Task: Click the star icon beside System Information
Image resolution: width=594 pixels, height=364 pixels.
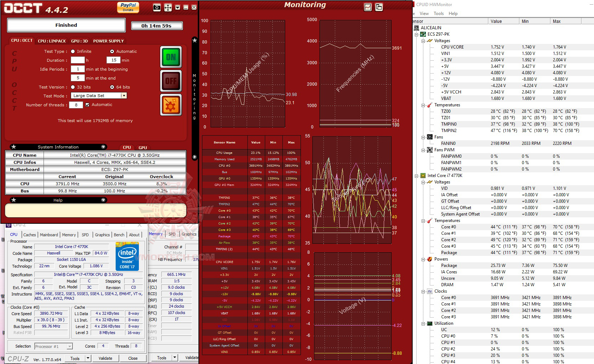Action: click(x=14, y=147)
